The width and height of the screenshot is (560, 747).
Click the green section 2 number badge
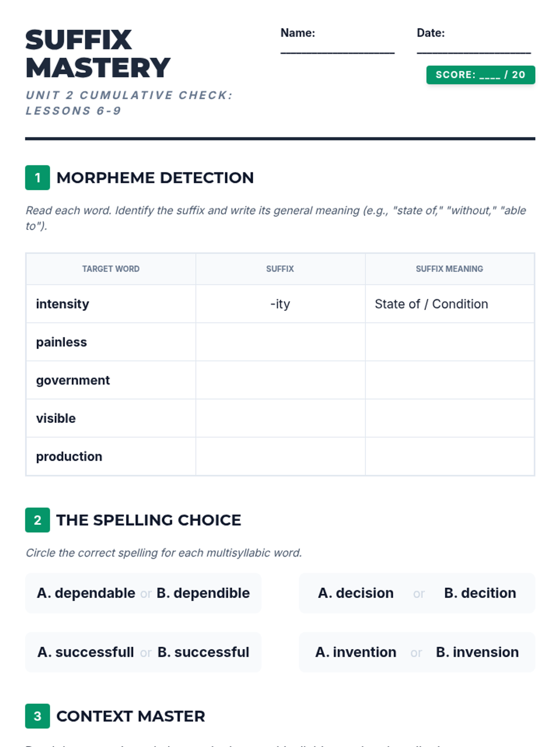[x=37, y=520]
